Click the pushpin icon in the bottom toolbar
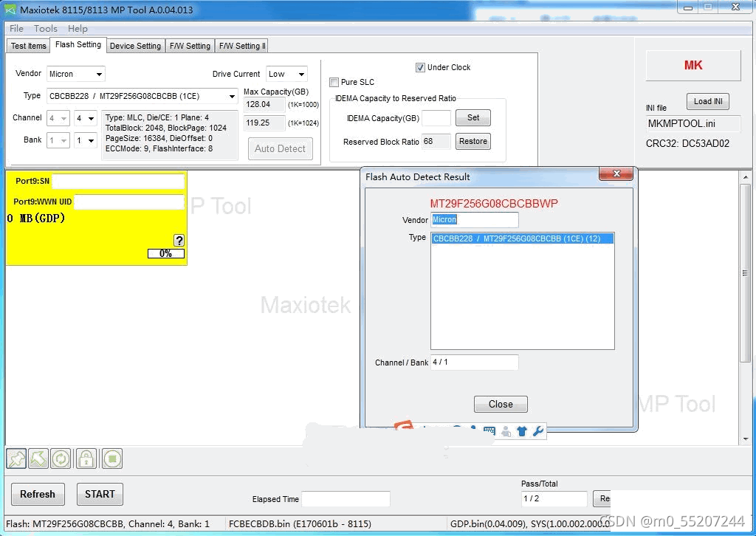756x536 pixels. pyautogui.click(x=16, y=458)
